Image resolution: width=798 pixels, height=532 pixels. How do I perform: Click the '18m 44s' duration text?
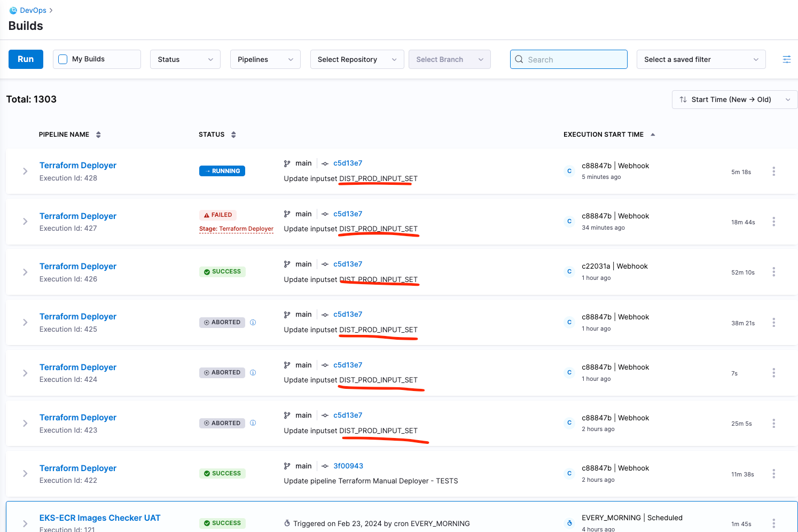743,222
